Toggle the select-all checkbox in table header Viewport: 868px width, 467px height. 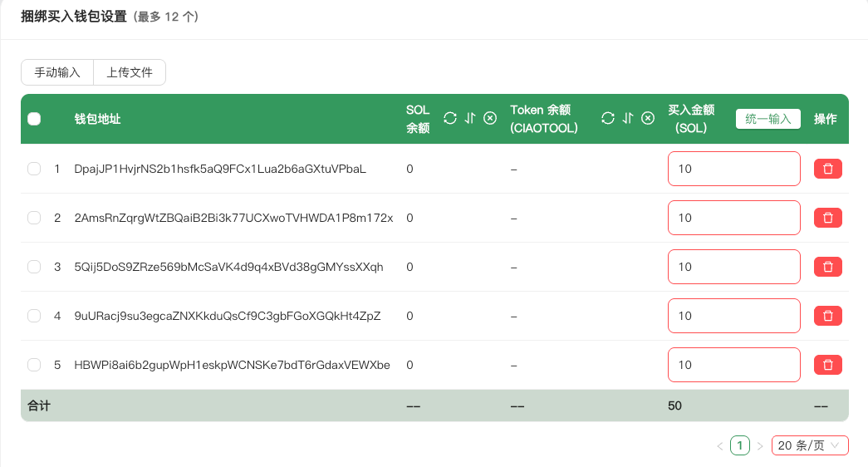[34, 119]
